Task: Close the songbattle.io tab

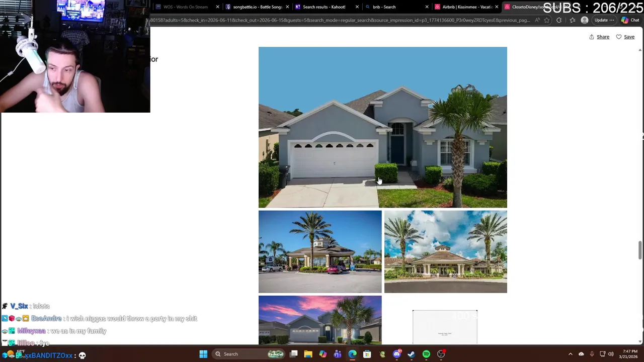Action: pos(288,7)
